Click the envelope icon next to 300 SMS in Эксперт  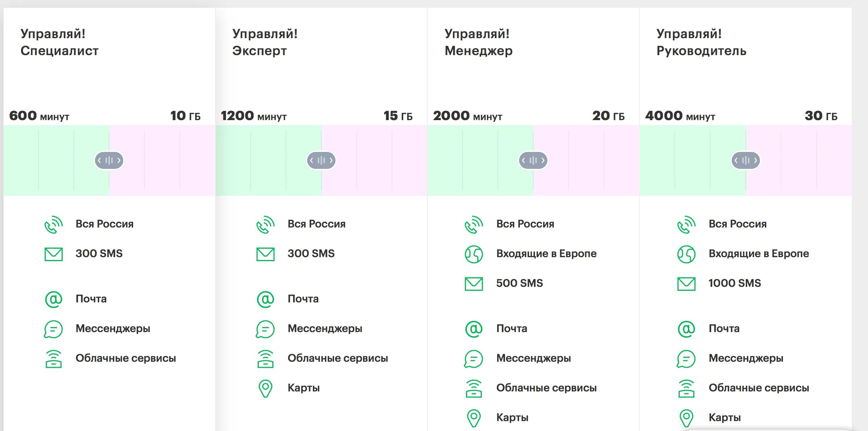(x=266, y=254)
